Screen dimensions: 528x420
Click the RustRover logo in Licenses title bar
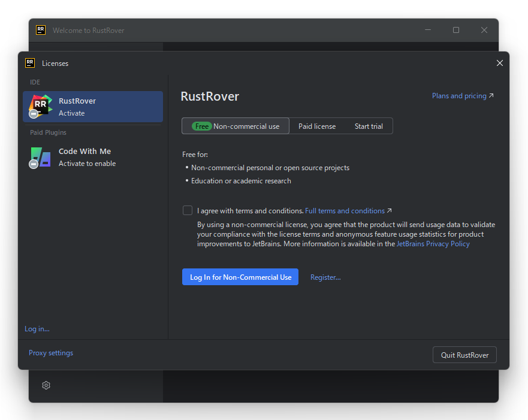pyautogui.click(x=30, y=63)
